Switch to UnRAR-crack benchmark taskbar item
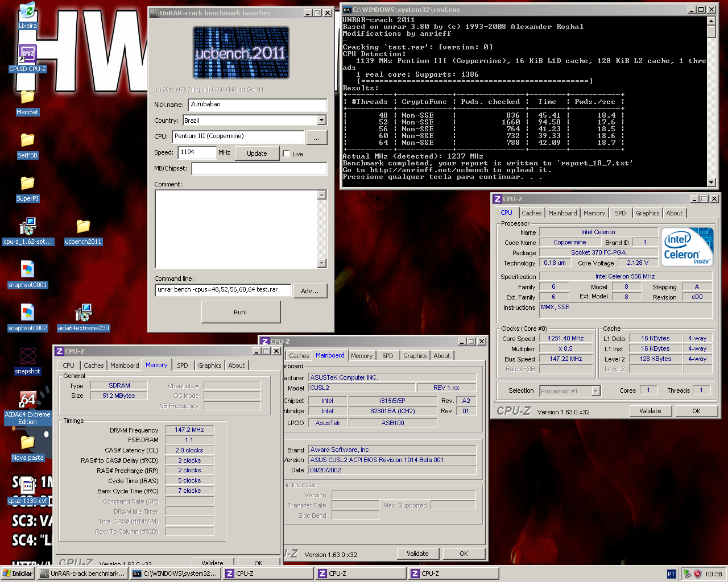728x582 pixels. pyautogui.click(x=82, y=573)
